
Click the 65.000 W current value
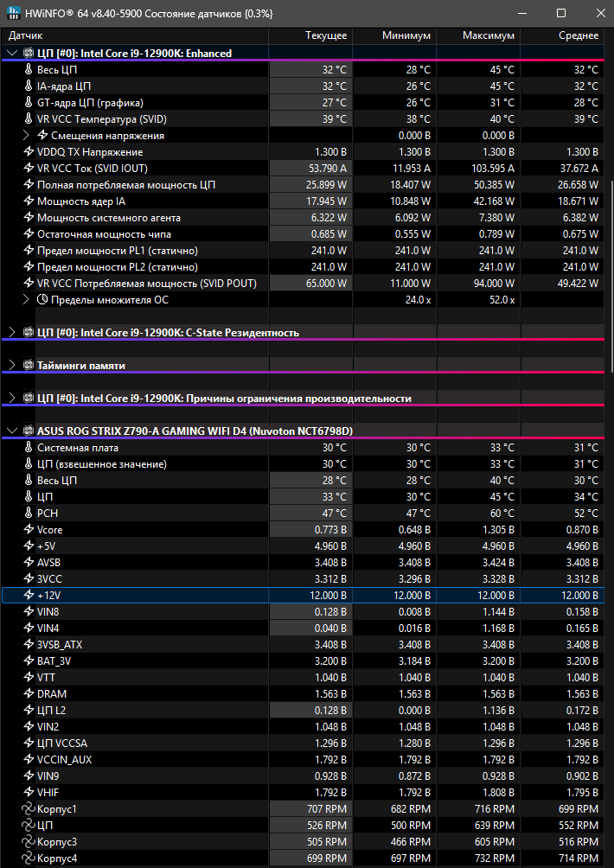[326, 284]
